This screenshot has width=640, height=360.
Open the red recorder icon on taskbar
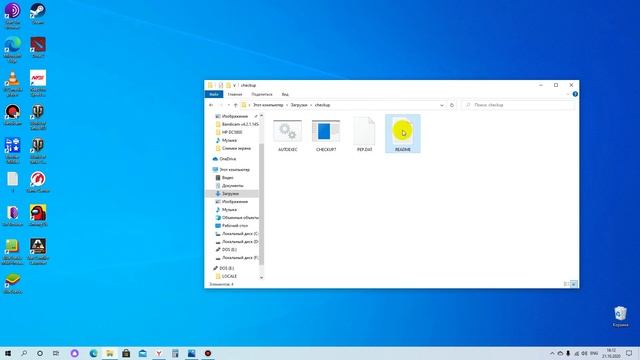click(x=208, y=353)
